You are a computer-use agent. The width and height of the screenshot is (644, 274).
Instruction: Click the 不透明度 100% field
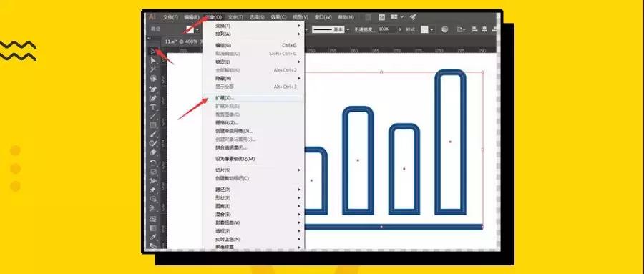coord(387,29)
